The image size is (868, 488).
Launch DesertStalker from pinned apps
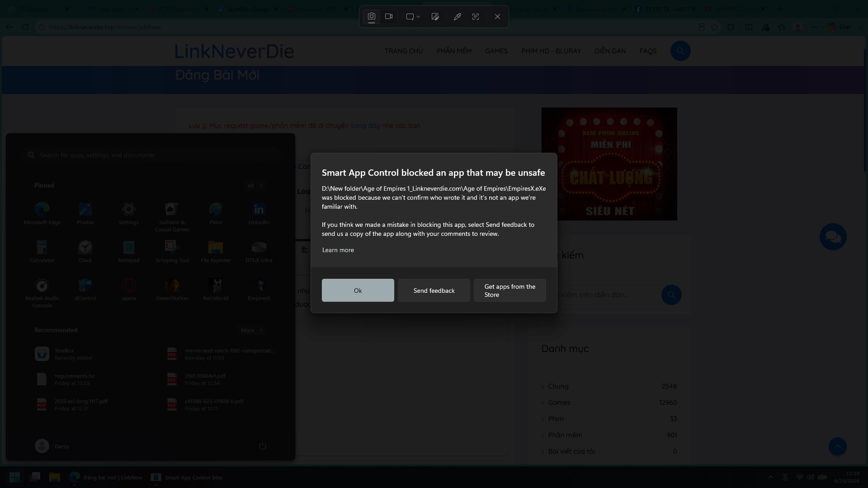pyautogui.click(x=172, y=290)
